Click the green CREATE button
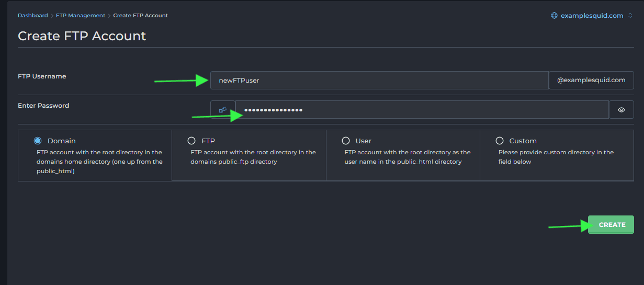Screen dimensions: 644x285 (x=611, y=224)
